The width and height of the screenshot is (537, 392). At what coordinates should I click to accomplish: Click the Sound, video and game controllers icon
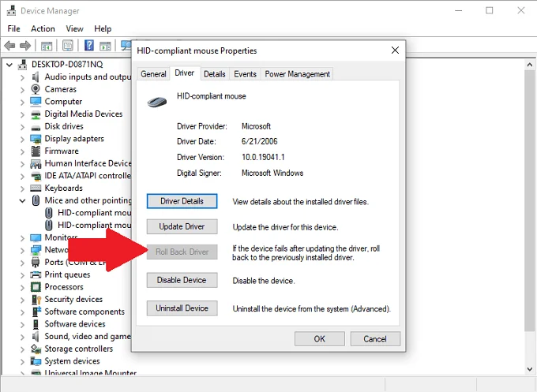(36, 336)
